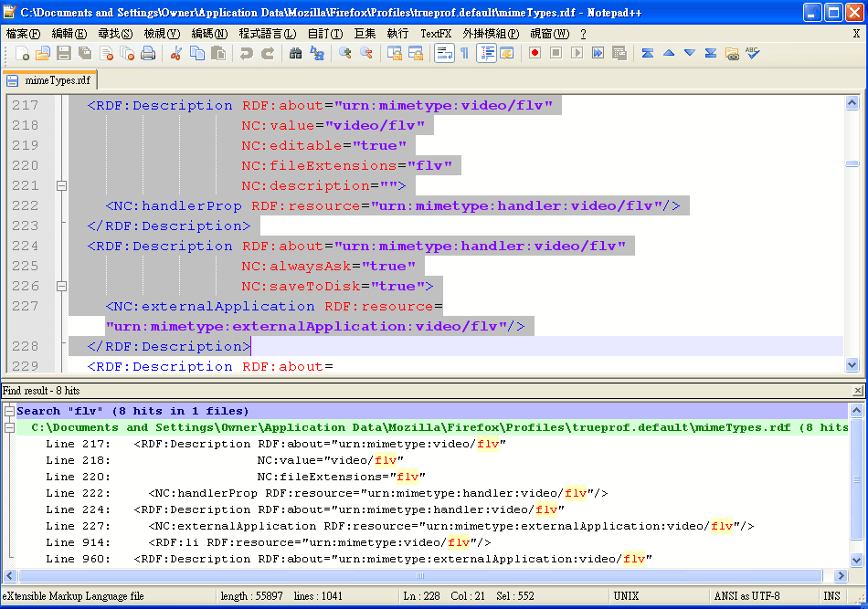868x609 pixels.
Task: Click the Print icon in toolbar
Action: point(147,53)
